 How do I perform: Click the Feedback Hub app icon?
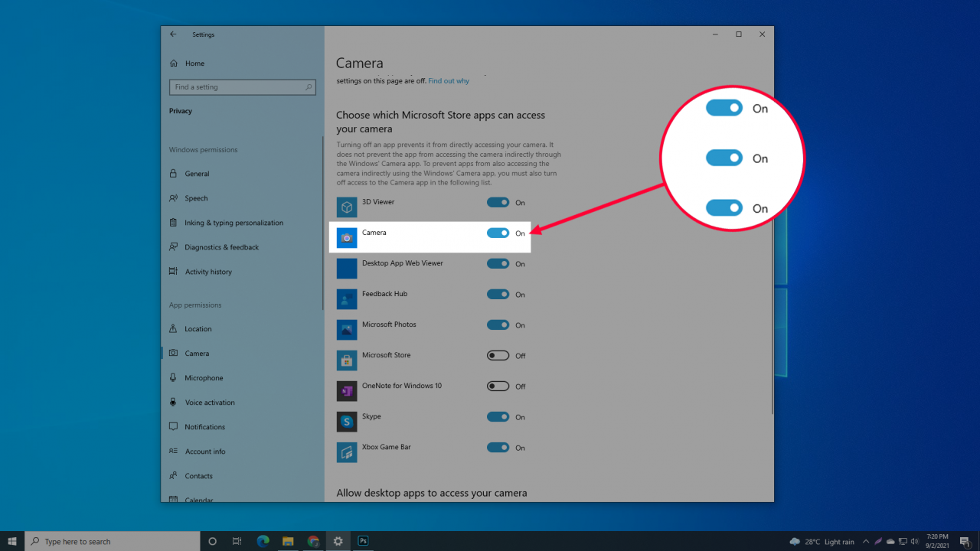tap(347, 299)
